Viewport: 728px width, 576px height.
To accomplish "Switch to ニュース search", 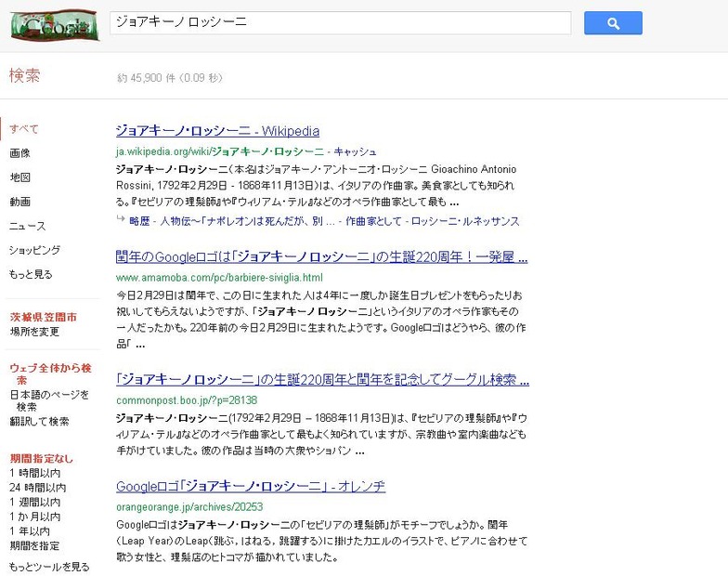I will (28, 226).
